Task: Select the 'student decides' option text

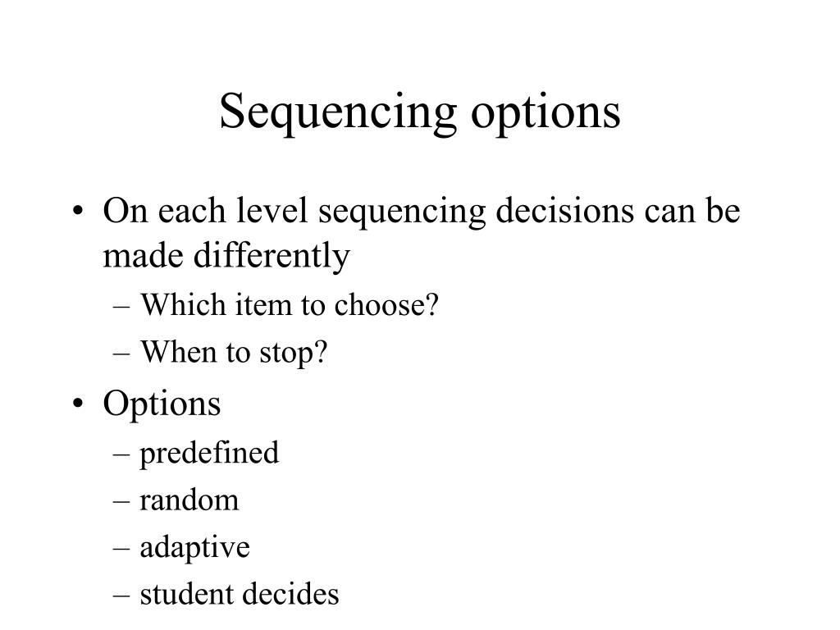Action: click(240, 594)
